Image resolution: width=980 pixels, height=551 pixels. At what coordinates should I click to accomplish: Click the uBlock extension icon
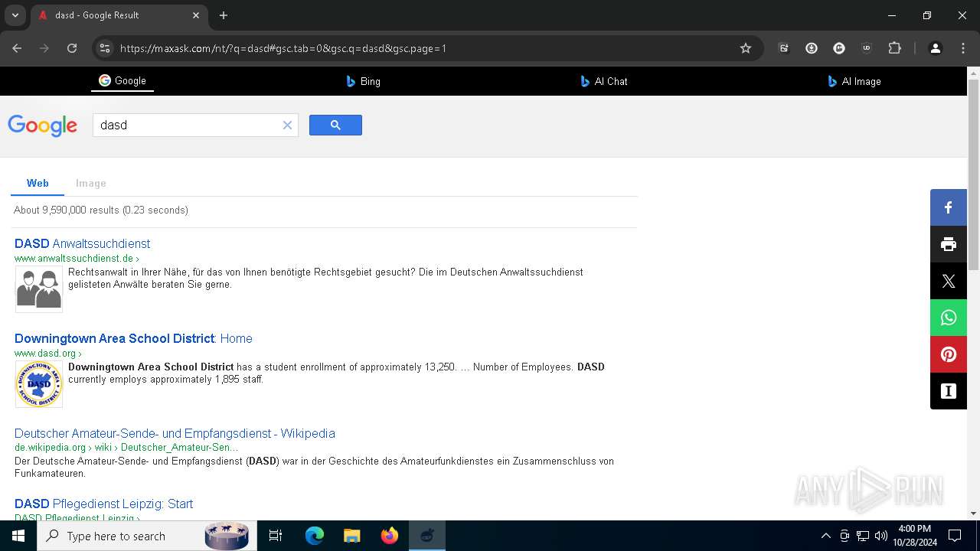[867, 48]
